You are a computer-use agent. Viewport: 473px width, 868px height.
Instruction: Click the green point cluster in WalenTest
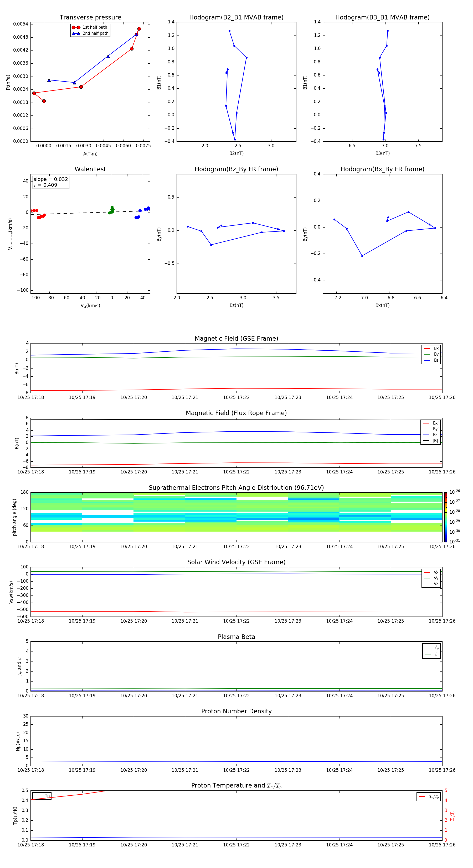pos(111,210)
